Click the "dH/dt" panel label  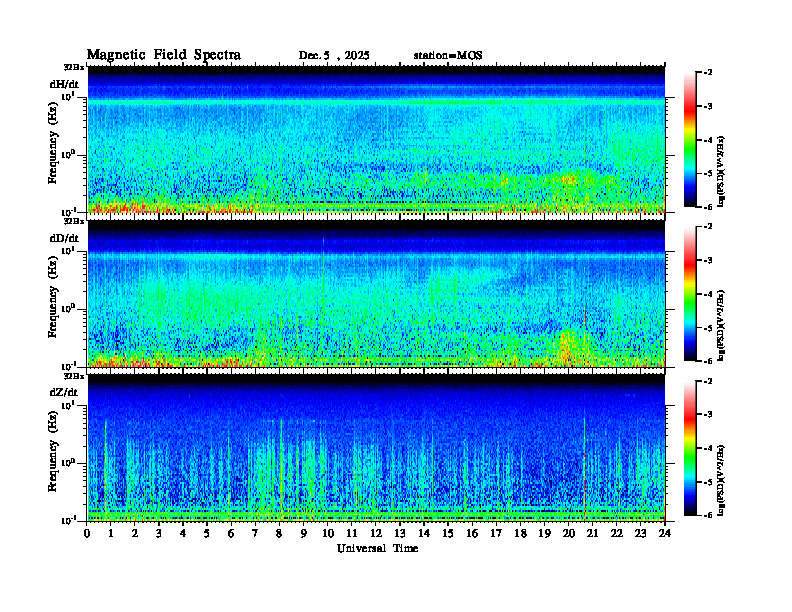coord(64,84)
